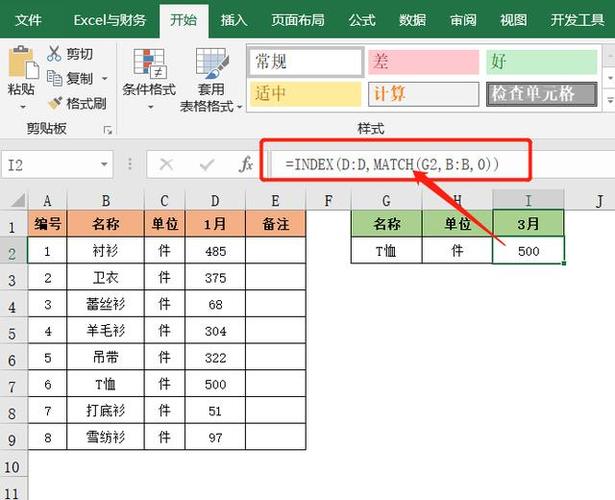Click the formula bar Enter checkmark

tap(206, 165)
